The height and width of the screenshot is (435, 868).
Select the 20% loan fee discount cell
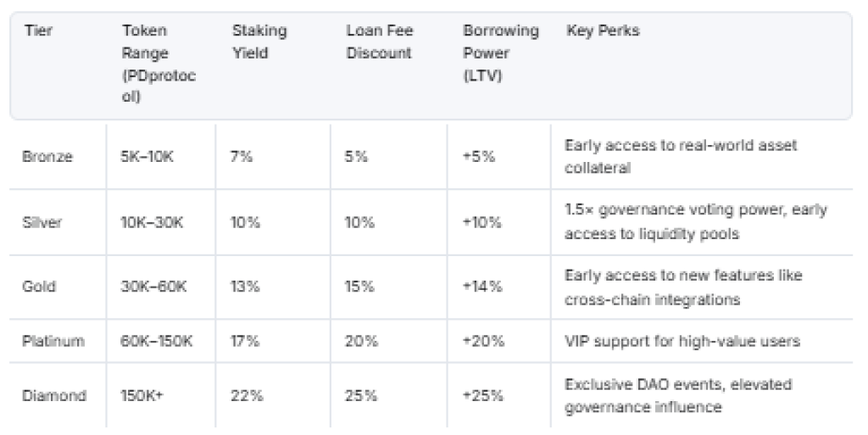tap(359, 341)
